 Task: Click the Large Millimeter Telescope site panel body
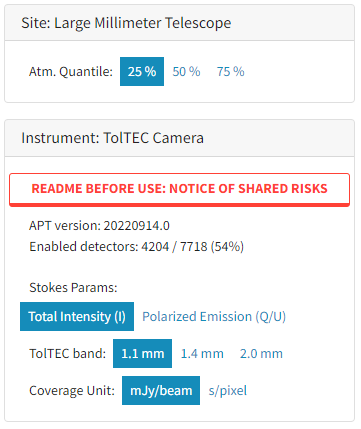click(179, 71)
